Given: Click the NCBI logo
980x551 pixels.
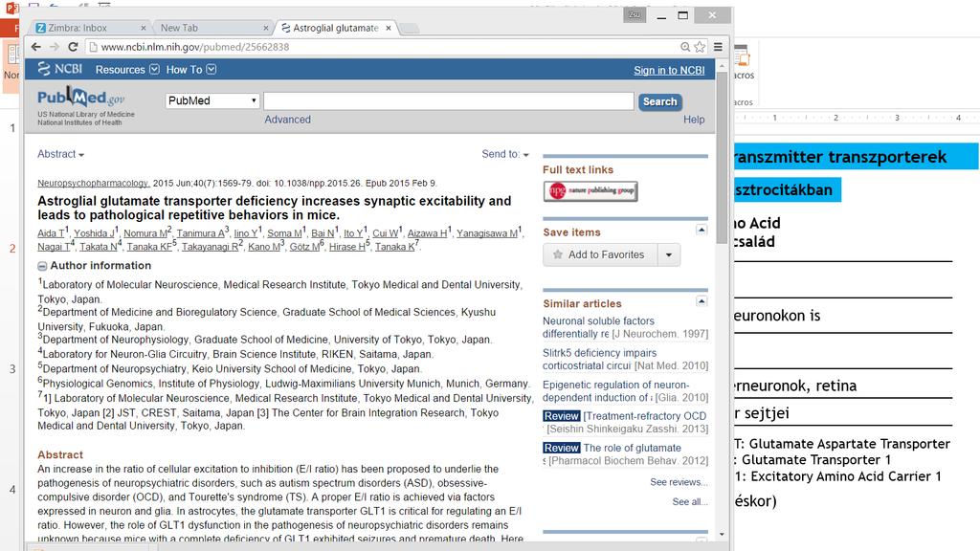Looking at the screenshot, I should [60, 69].
